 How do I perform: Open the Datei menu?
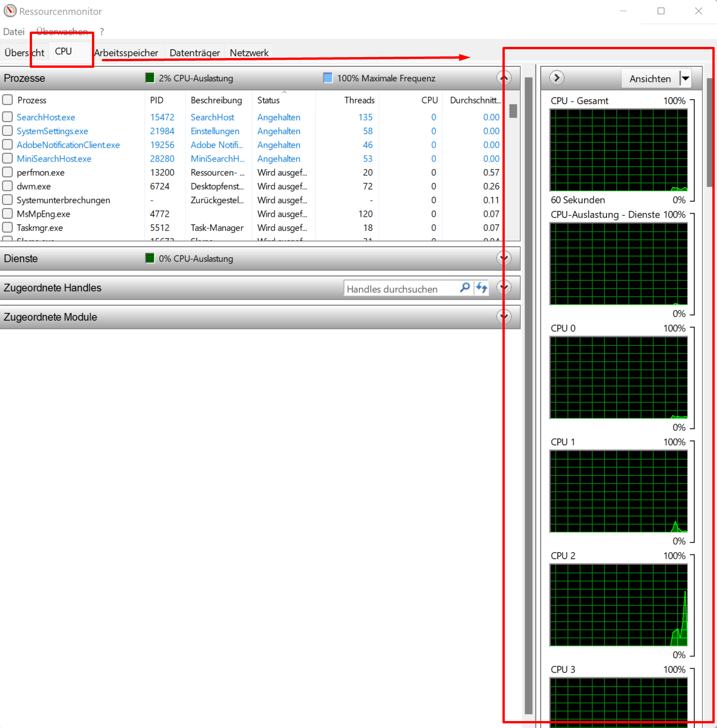click(14, 32)
